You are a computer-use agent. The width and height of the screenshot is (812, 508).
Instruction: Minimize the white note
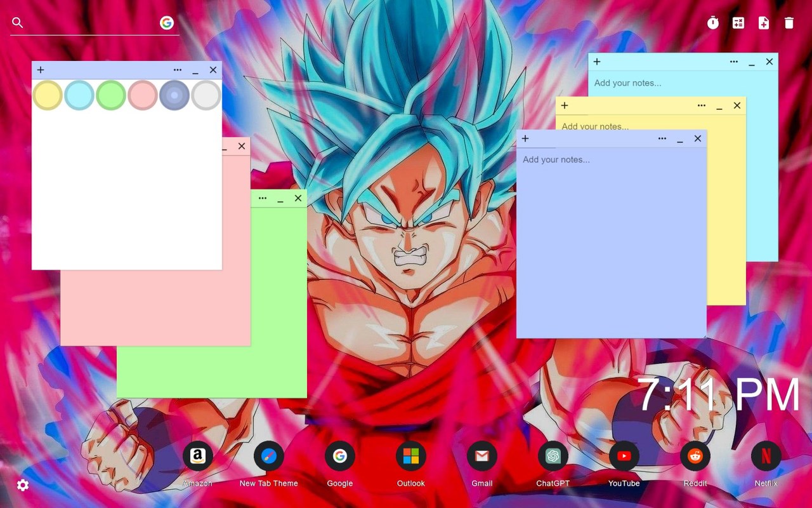tap(195, 71)
